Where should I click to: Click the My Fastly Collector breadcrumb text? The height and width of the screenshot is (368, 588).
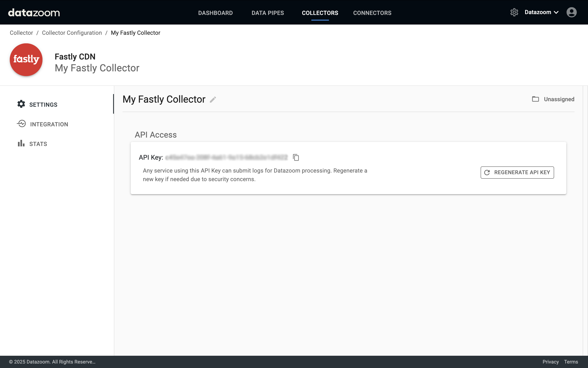pos(136,33)
